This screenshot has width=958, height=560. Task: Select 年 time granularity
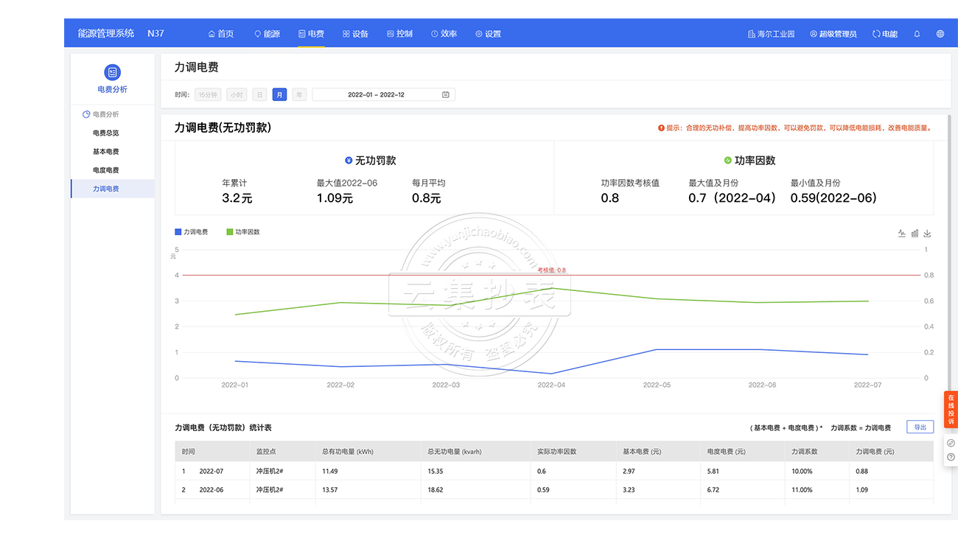(x=299, y=94)
